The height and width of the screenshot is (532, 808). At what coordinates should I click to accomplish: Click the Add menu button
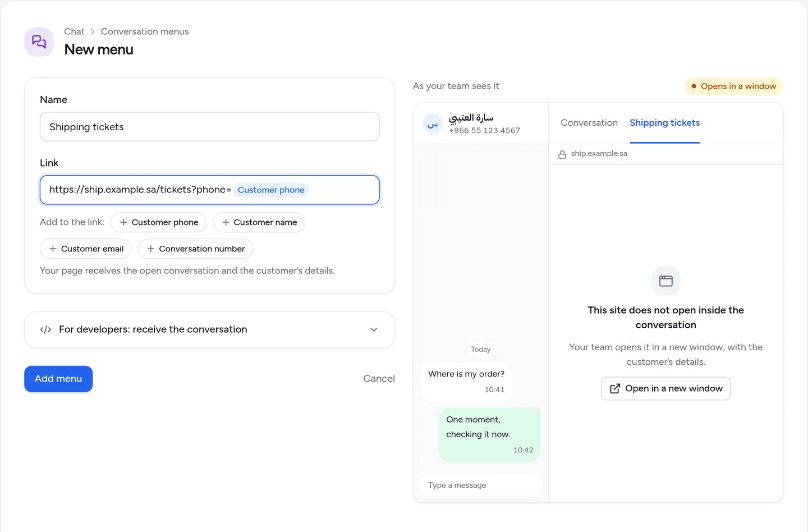click(58, 379)
